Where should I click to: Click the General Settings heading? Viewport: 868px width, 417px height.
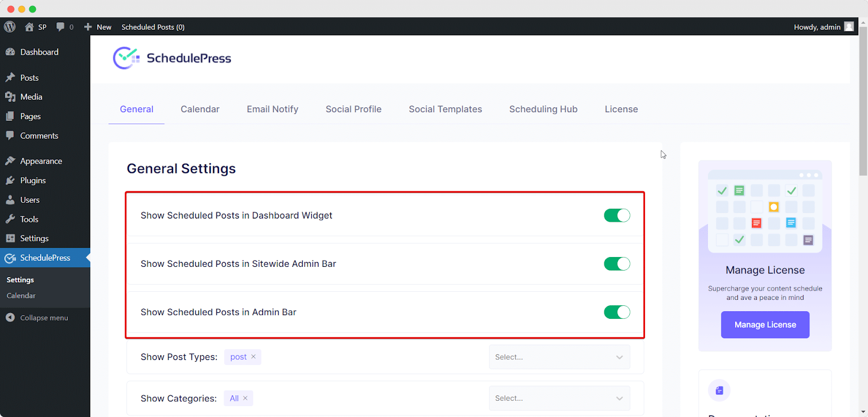pyautogui.click(x=181, y=169)
